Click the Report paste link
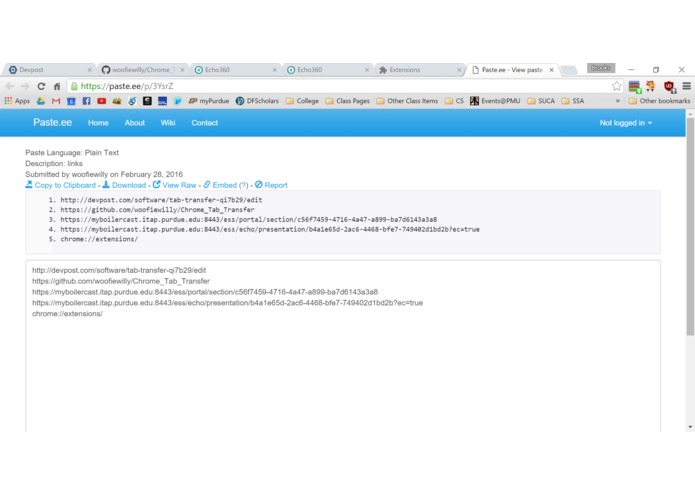The width and height of the screenshot is (695, 494). click(271, 185)
